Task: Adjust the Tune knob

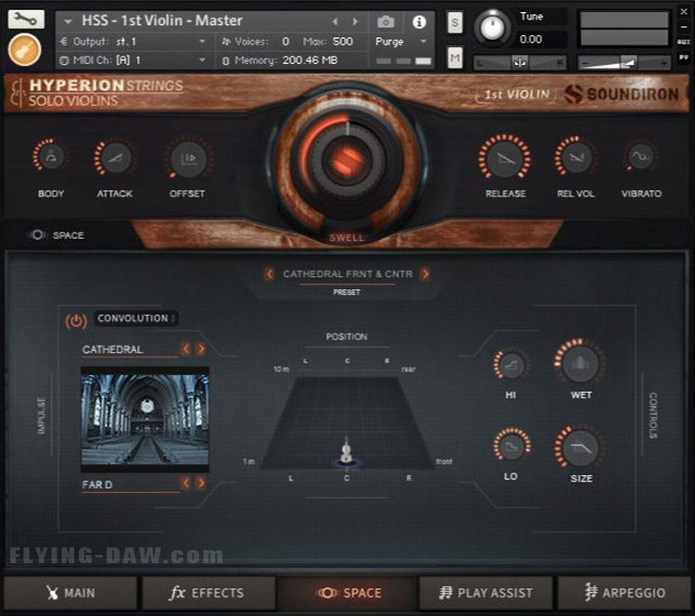Action: (492, 28)
